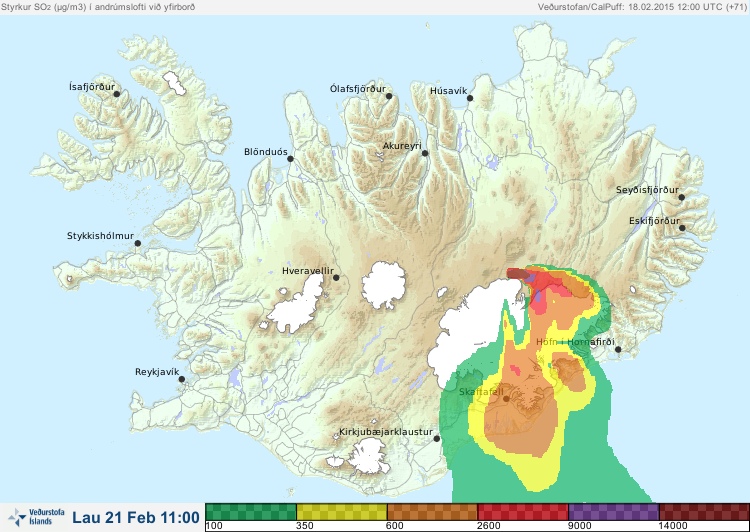Click the green 100 legend color block
Image resolution: width=750 pixels, height=532 pixels.
point(251,512)
